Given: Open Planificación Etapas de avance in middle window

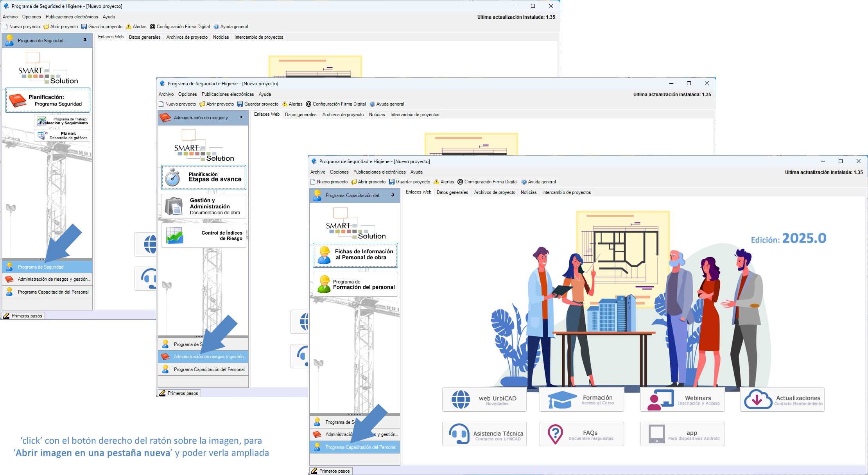Looking at the screenshot, I should tap(204, 177).
